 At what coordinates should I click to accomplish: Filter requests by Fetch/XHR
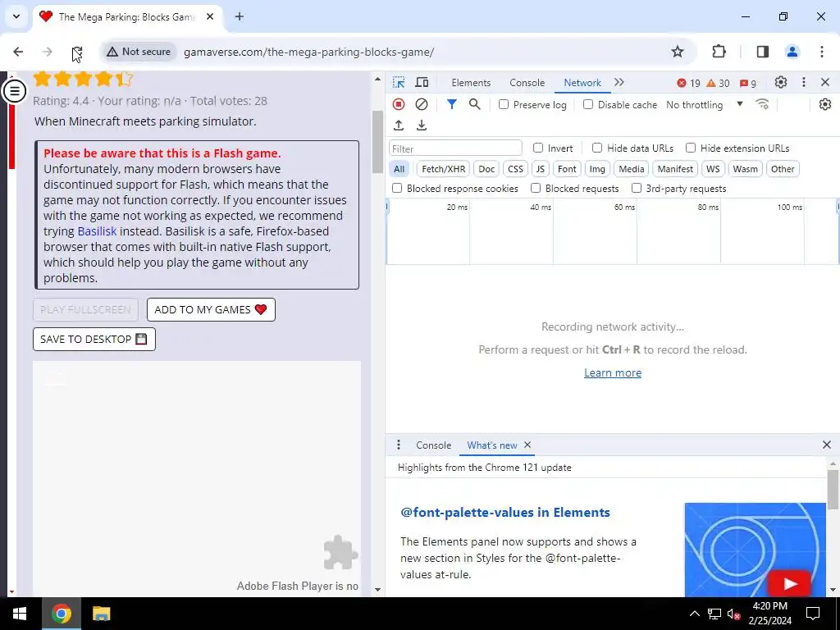coord(444,169)
